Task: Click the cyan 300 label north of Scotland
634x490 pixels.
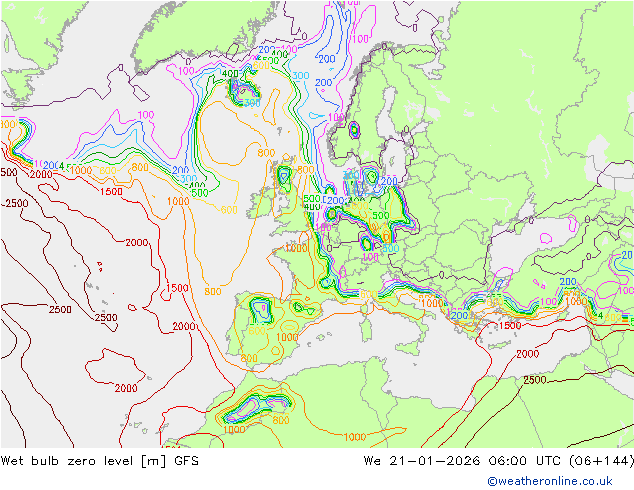Action: click(300, 76)
